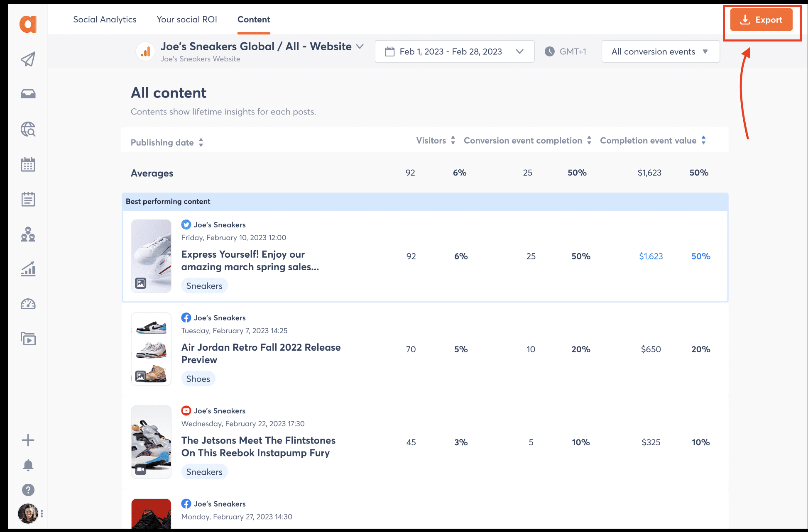
Task: Click the $650 value on Air Jordan post
Action: click(651, 349)
